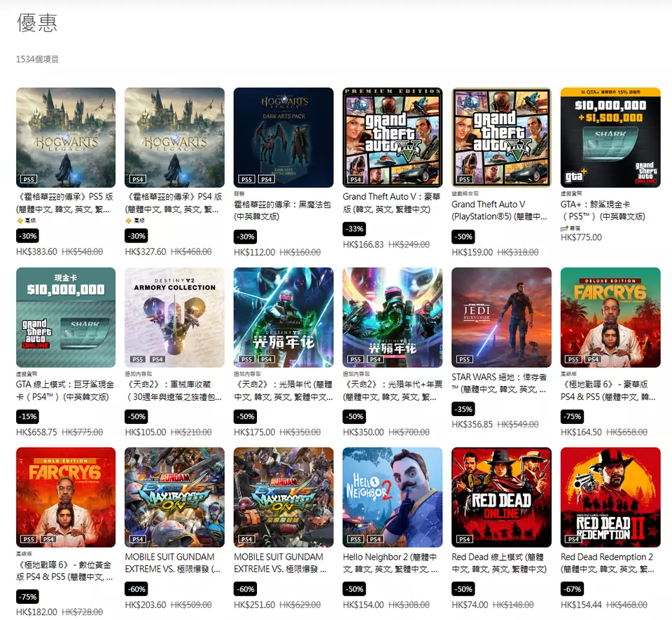Click the PS4 badge on Red Dead Online cover
Screen dimensions: 672x620
(x=465, y=539)
